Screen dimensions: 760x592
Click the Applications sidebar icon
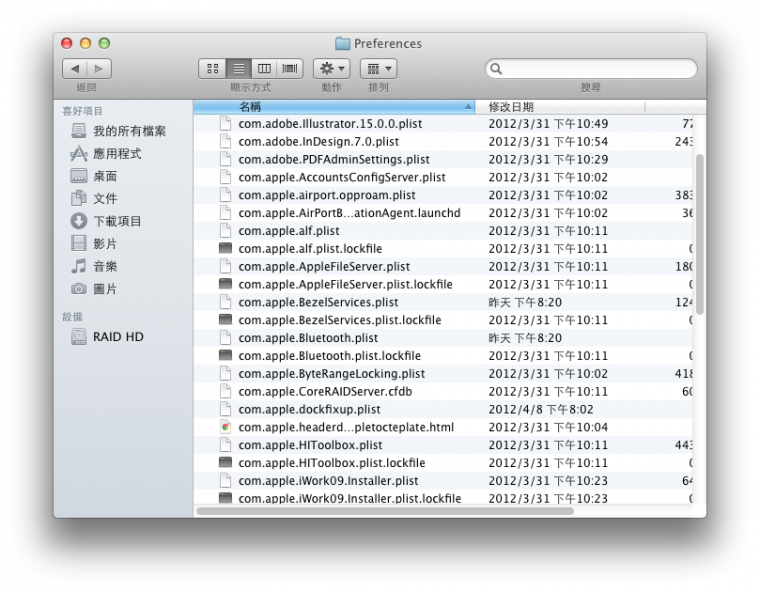(x=79, y=154)
